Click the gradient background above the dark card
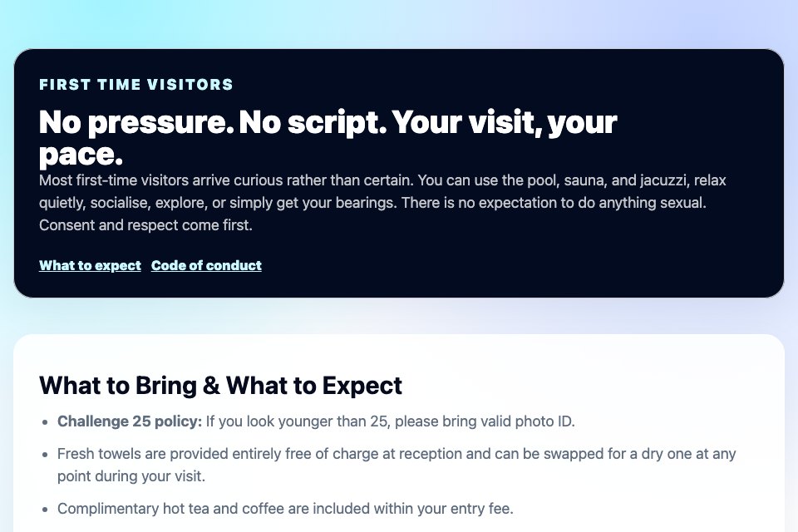Viewport: 798px width, 532px height. [x=399, y=23]
